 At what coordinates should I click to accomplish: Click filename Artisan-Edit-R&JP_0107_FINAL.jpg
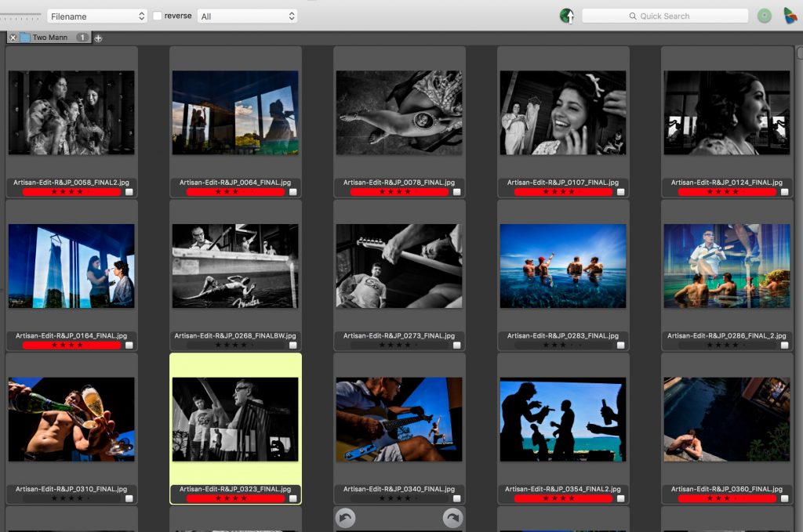coord(563,183)
